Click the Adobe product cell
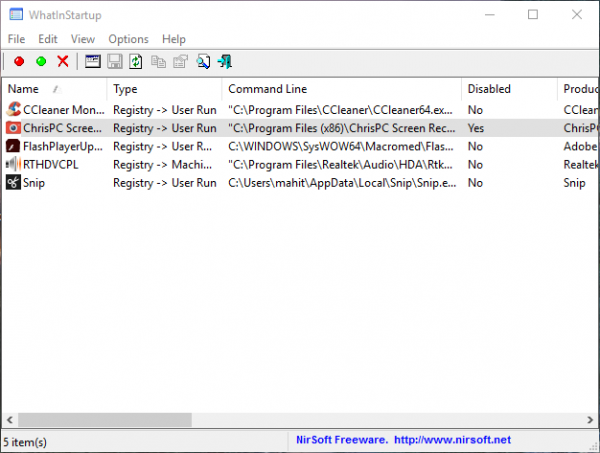The image size is (600, 453). [x=580, y=147]
